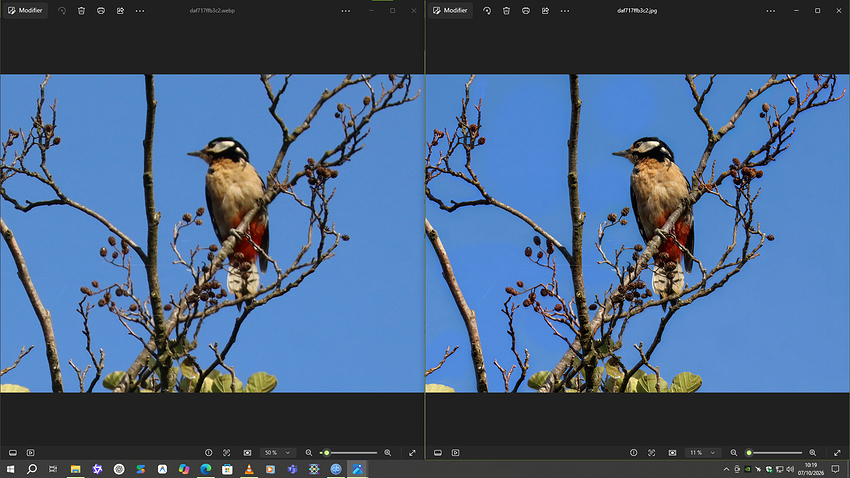Open Windows taskbar search
The image size is (850, 478).
point(32,469)
